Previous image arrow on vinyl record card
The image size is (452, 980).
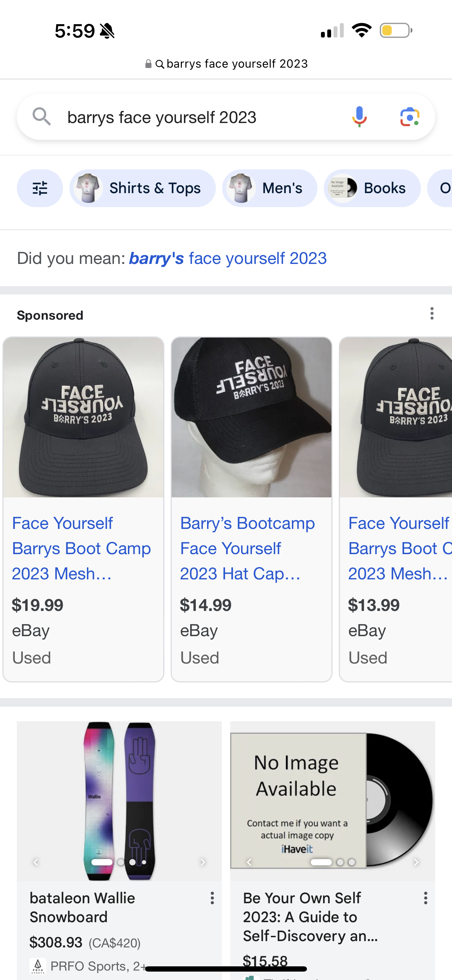pos(249,862)
